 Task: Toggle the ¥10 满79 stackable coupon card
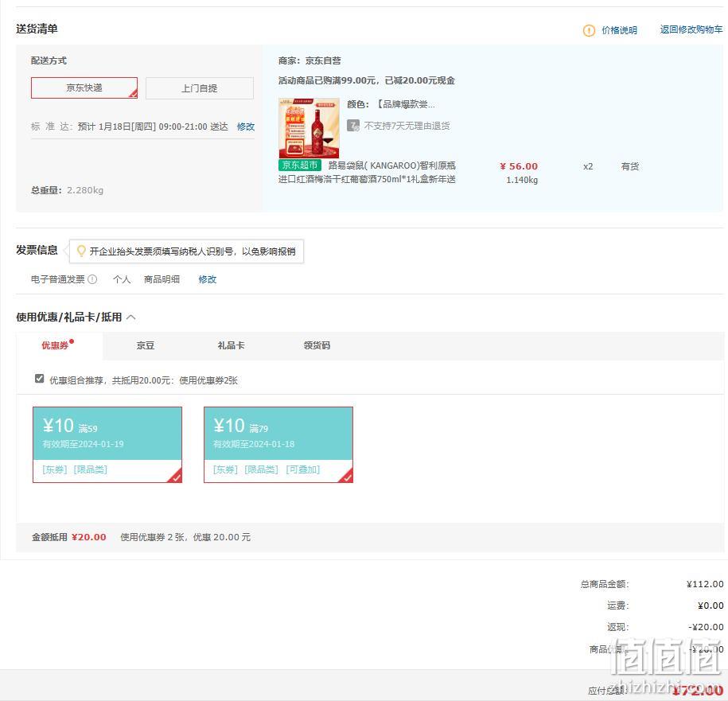point(278,445)
